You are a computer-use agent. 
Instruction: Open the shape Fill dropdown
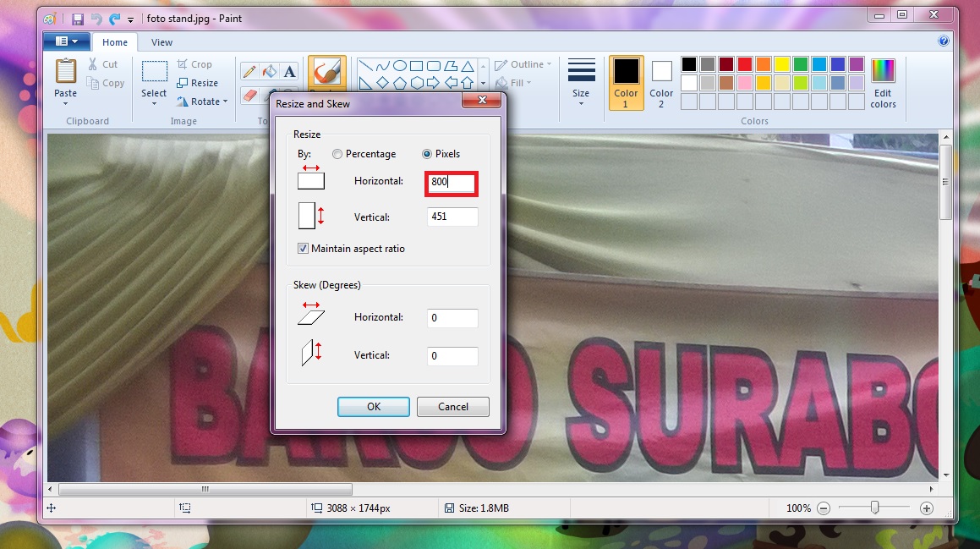tap(513, 83)
